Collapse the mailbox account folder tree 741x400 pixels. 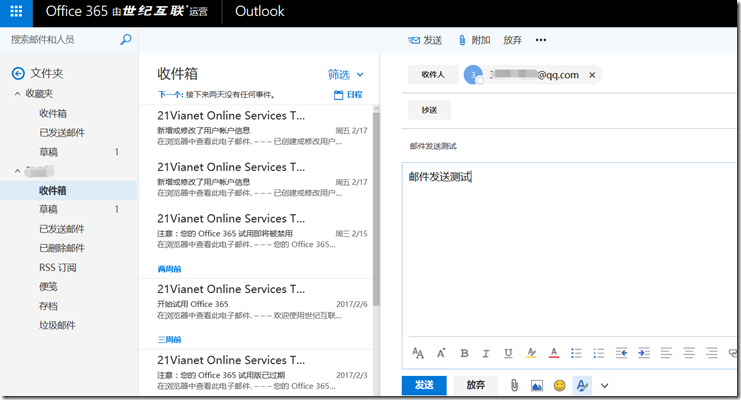17,171
